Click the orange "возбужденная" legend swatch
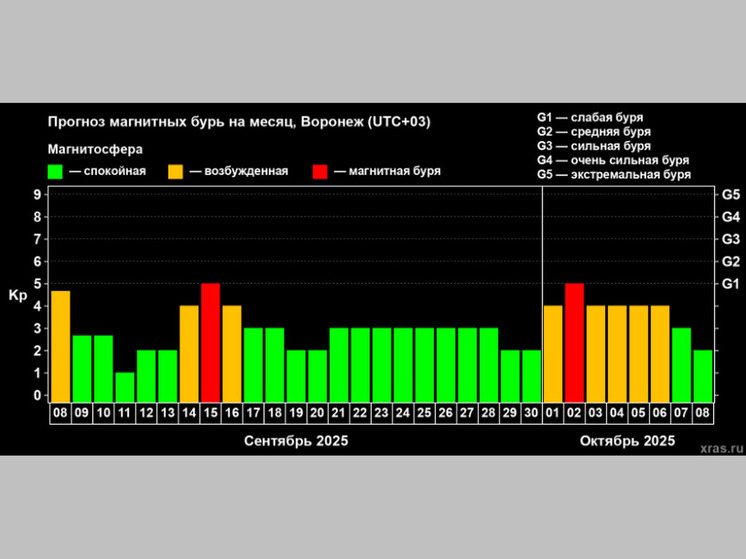 (175, 171)
